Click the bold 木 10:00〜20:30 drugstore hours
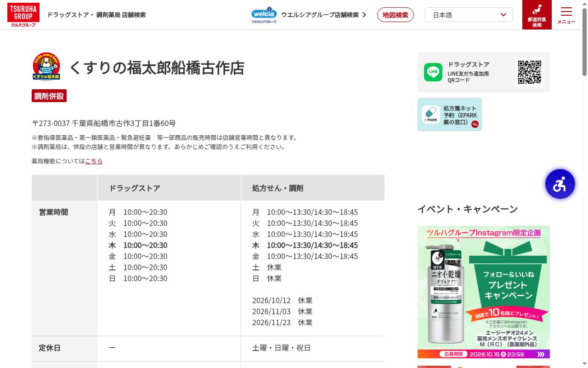The height and width of the screenshot is (368, 588). (138, 245)
